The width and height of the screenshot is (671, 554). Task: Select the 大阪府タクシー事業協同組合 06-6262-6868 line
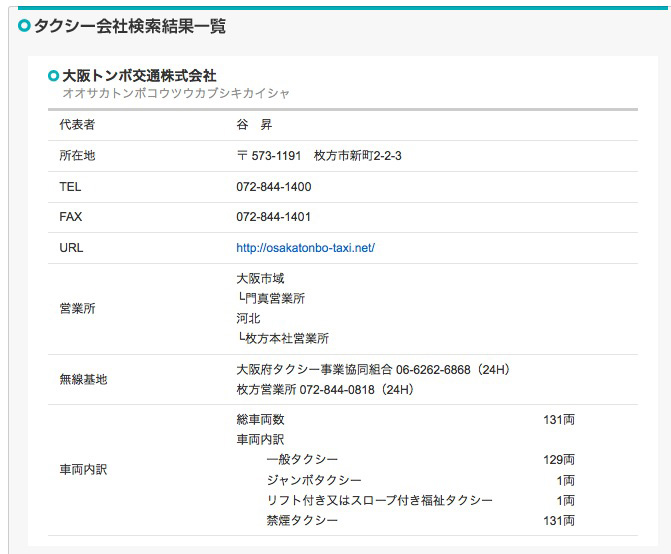(x=373, y=369)
